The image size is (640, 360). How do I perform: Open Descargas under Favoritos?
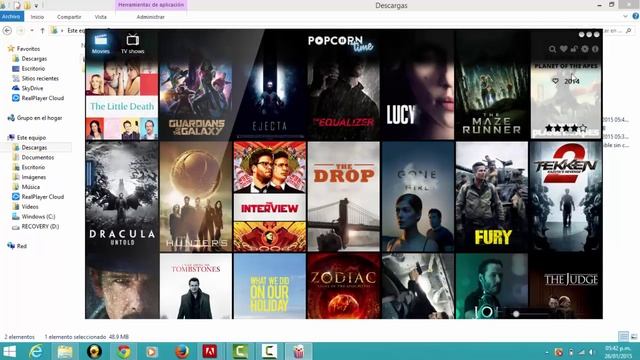pyautogui.click(x=34, y=59)
